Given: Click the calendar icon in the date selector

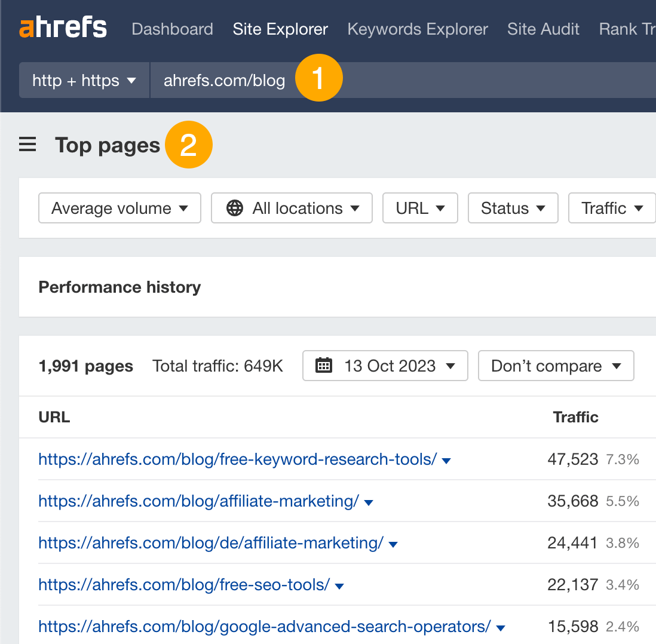Looking at the screenshot, I should coord(324,365).
